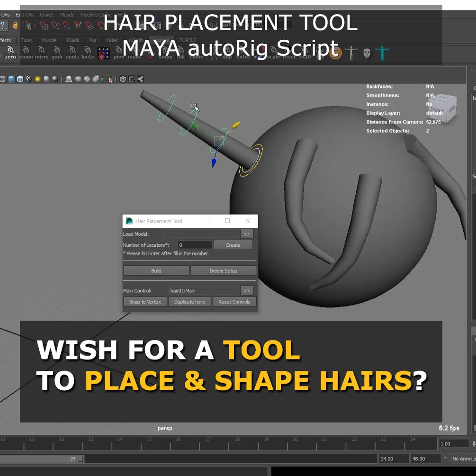Enable snap to curves magnet icon
The image size is (476, 476).
click(x=55, y=26)
